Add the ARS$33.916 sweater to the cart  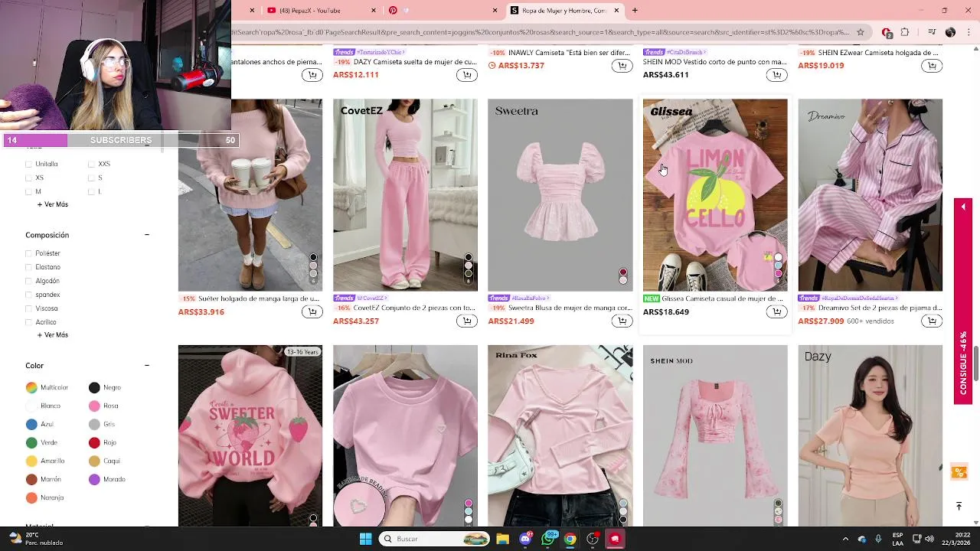pos(312,312)
